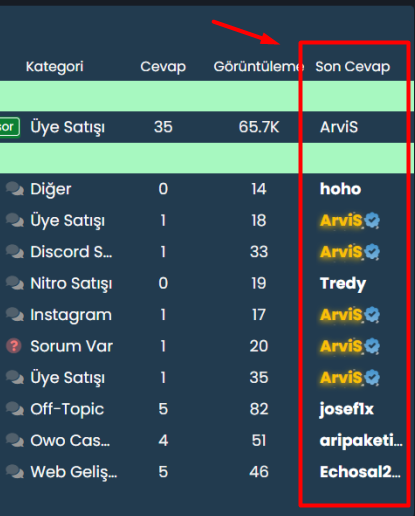Click the chat bubble icon beside Diğer
Image resolution: width=415 pixels, height=516 pixels.
pos(15,189)
